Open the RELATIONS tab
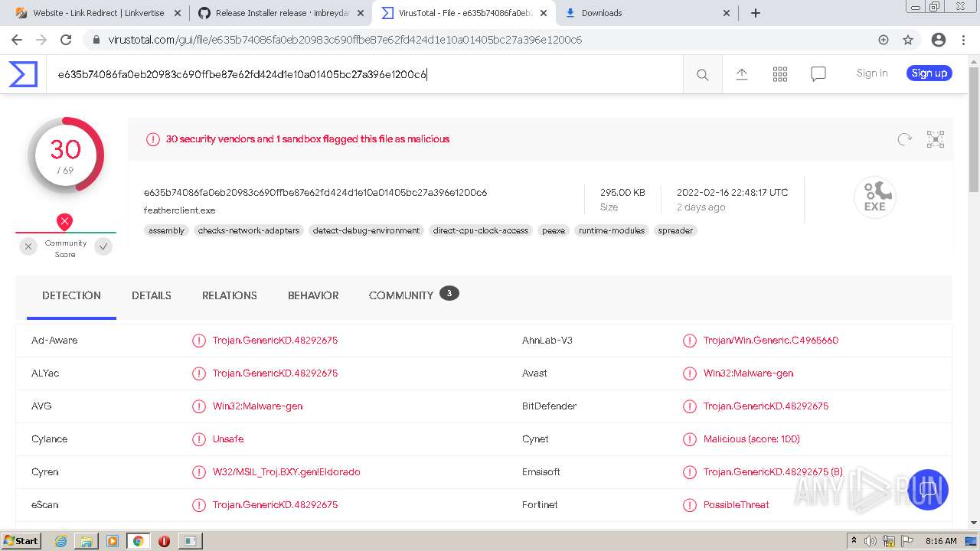Screen dimensions: 980x551 tap(230, 295)
